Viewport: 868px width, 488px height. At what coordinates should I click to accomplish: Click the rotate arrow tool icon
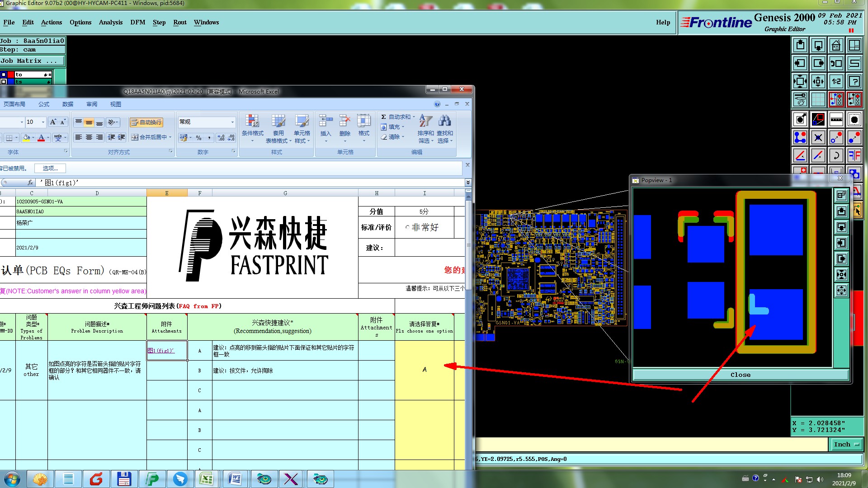(x=836, y=156)
